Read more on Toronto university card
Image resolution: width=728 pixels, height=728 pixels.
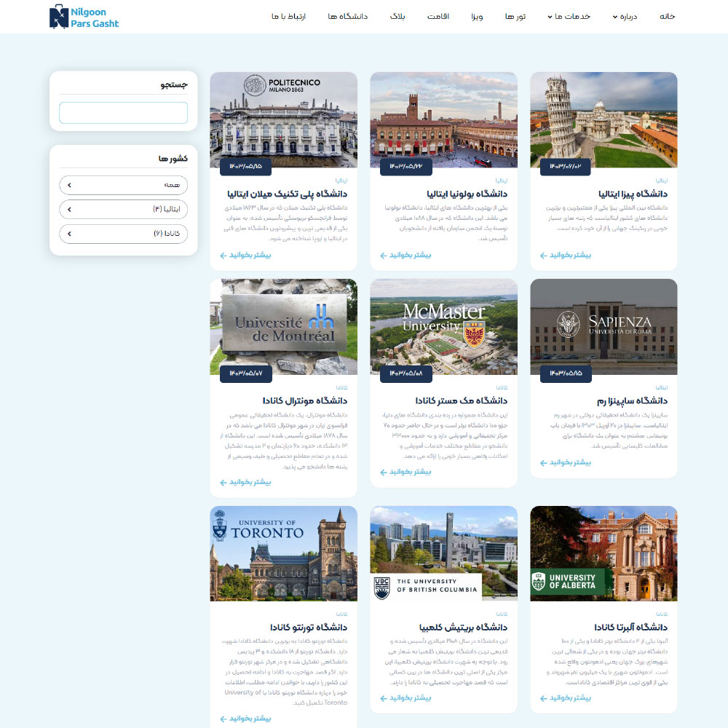(245, 719)
